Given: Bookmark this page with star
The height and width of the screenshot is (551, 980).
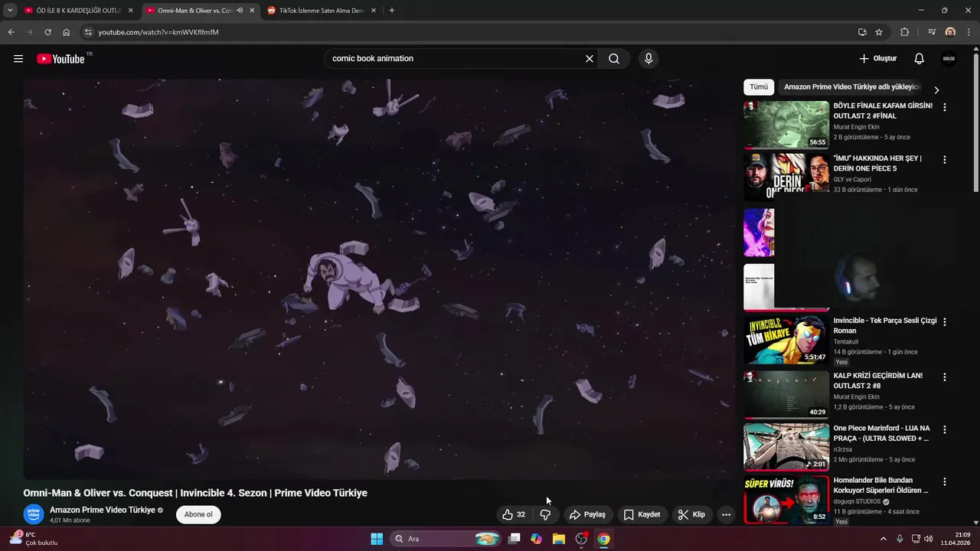Looking at the screenshot, I should (x=879, y=32).
